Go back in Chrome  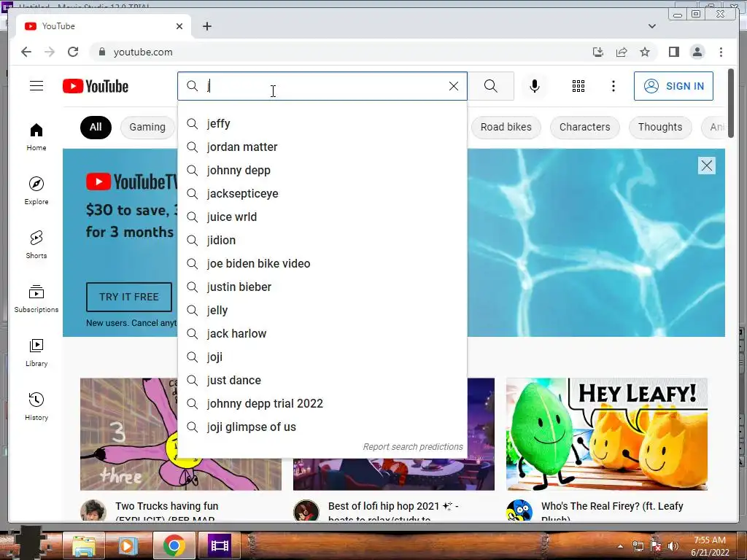coord(26,52)
